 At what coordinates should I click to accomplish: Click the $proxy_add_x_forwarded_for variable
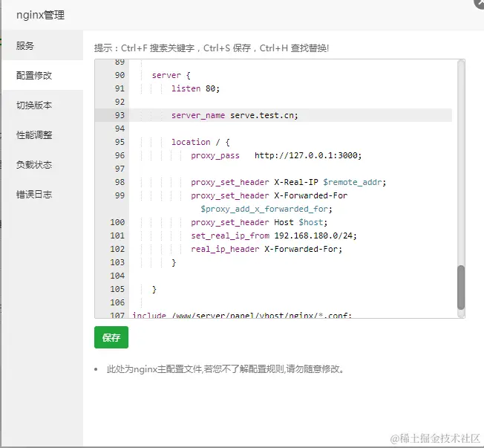(x=264, y=209)
